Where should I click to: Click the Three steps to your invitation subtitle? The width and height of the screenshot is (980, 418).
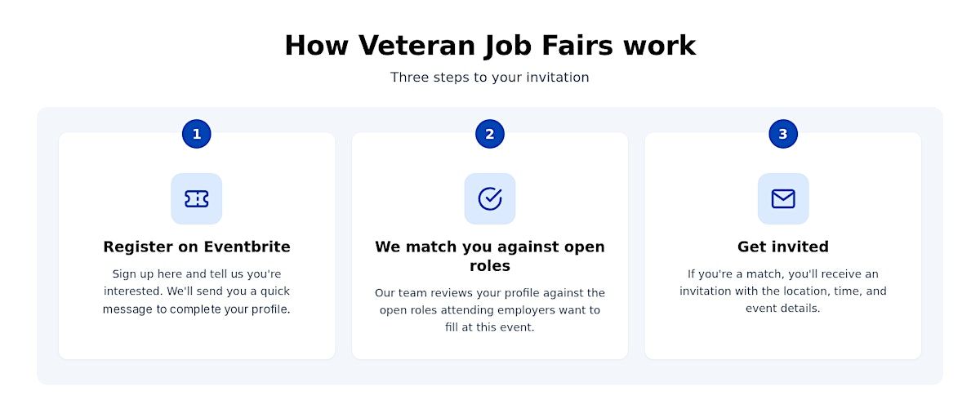tap(490, 78)
